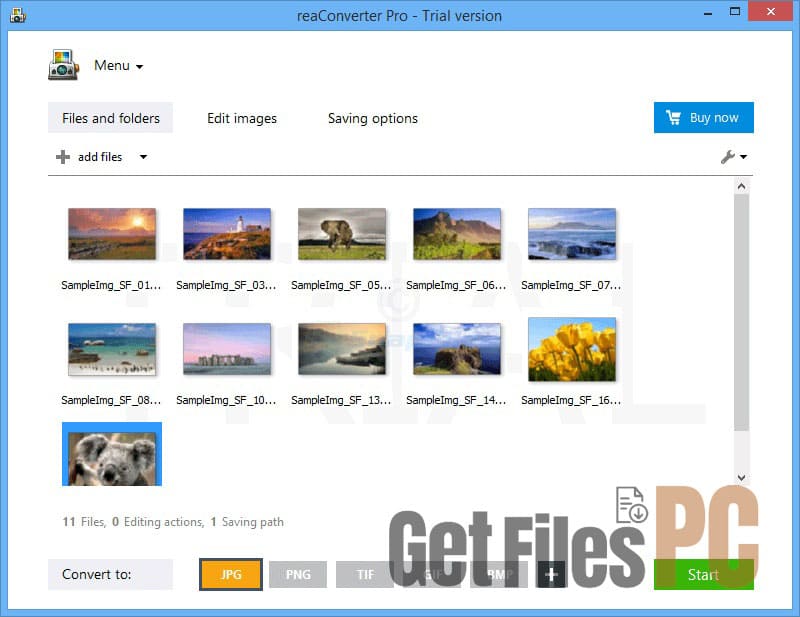Select the SampleImg_SF_10 pink sky thumbnail
This screenshot has height=617, width=800.
(x=227, y=349)
